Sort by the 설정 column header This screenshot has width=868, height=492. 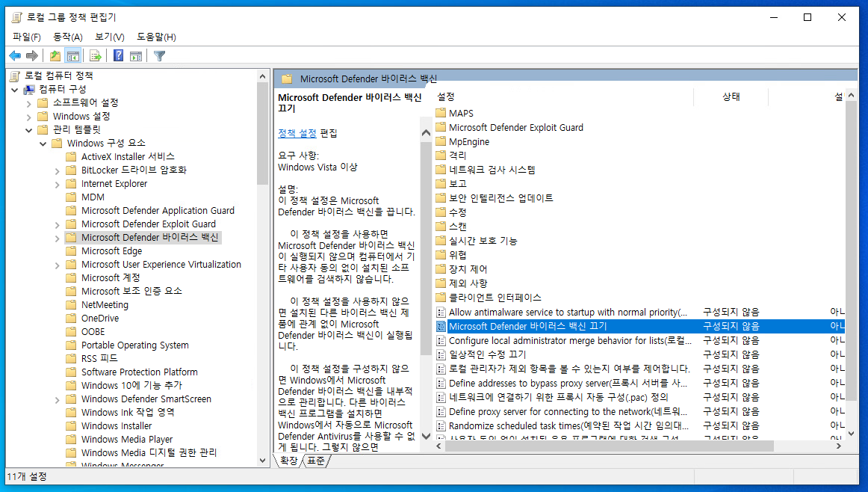point(563,96)
